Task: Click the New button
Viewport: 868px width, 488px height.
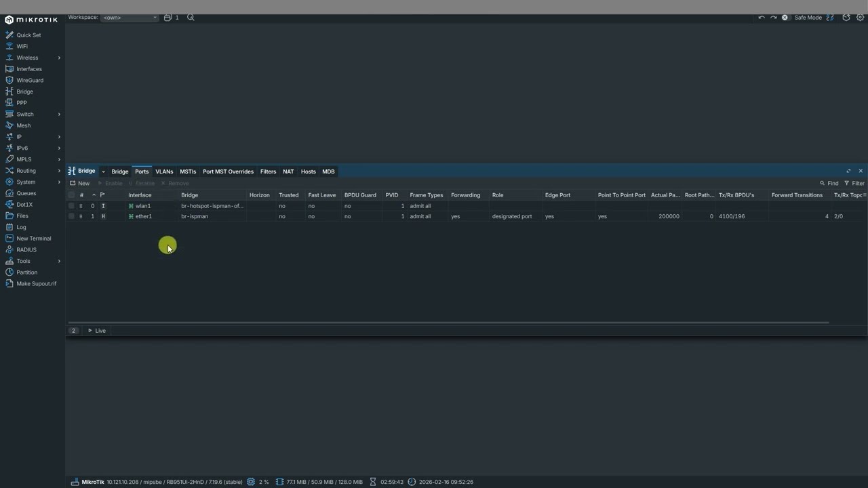Action: [x=80, y=184]
